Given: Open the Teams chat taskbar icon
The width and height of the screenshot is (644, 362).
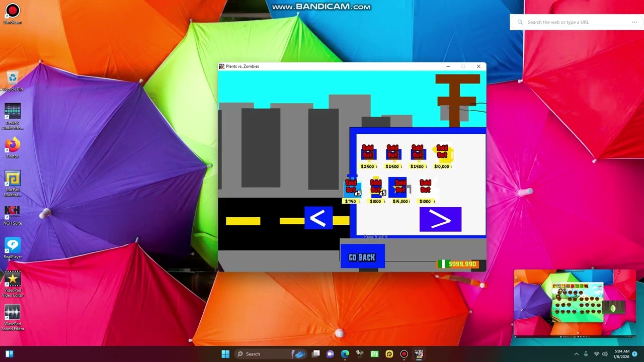Looking at the screenshot, I should [x=330, y=354].
